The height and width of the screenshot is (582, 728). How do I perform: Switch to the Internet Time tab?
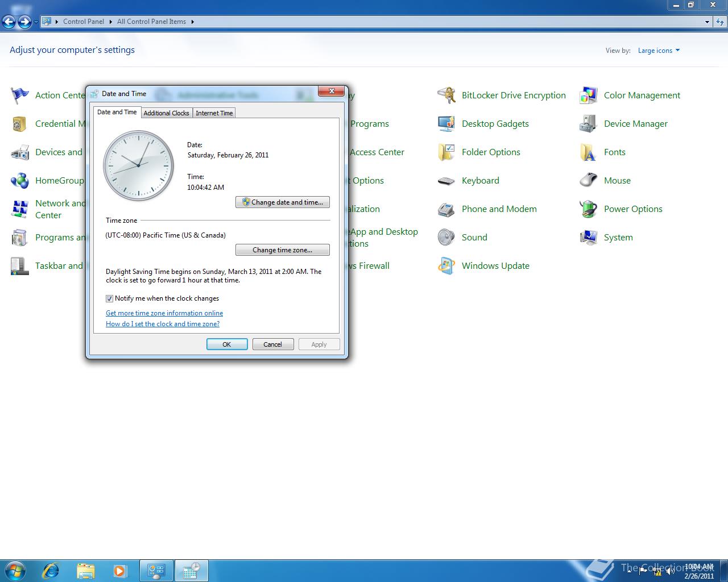coord(214,113)
